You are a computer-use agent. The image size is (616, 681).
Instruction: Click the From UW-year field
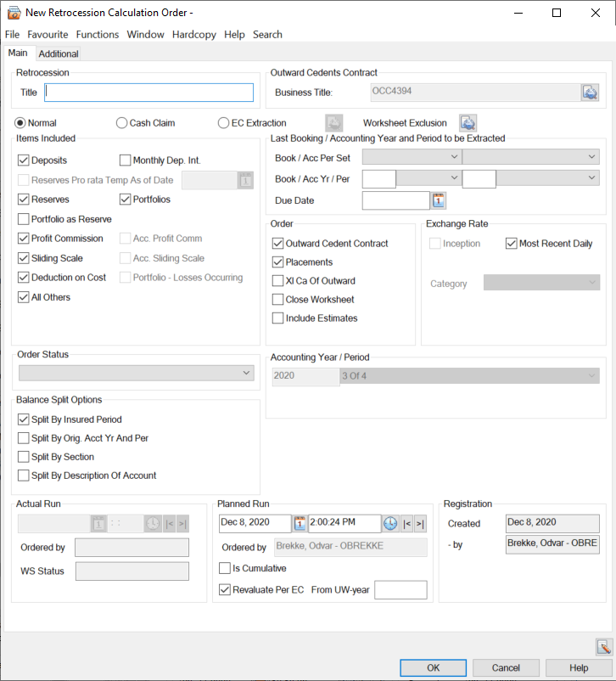(400, 590)
